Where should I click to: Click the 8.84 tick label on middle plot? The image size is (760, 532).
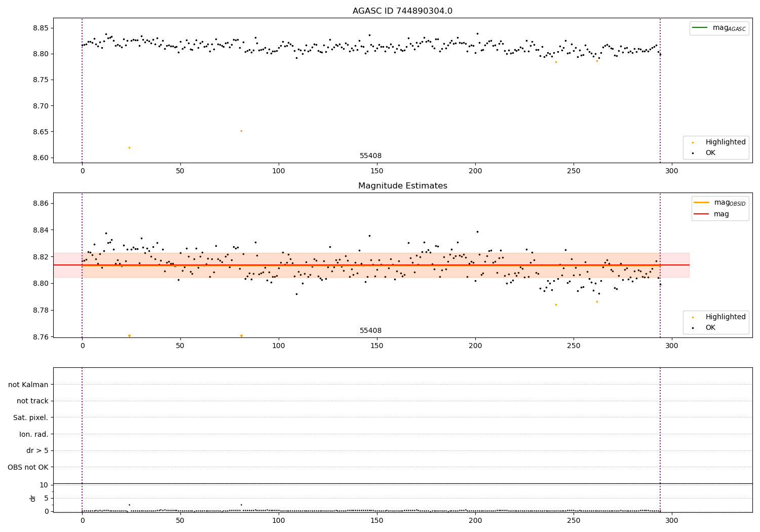(40, 230)
